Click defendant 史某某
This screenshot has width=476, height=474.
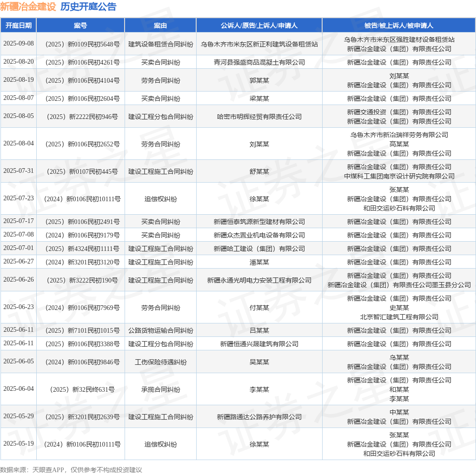tap(399, 308)
